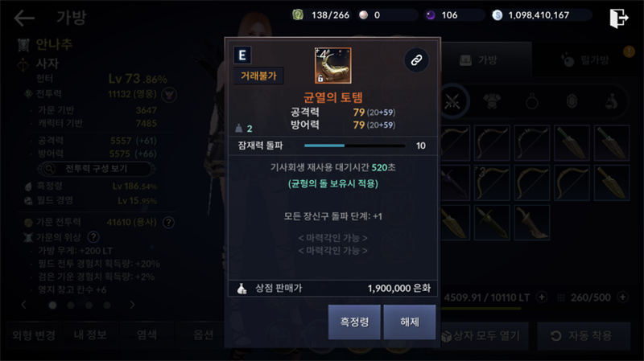
Task: Click the 해제 unequip button
Action: tap(410, 322)
